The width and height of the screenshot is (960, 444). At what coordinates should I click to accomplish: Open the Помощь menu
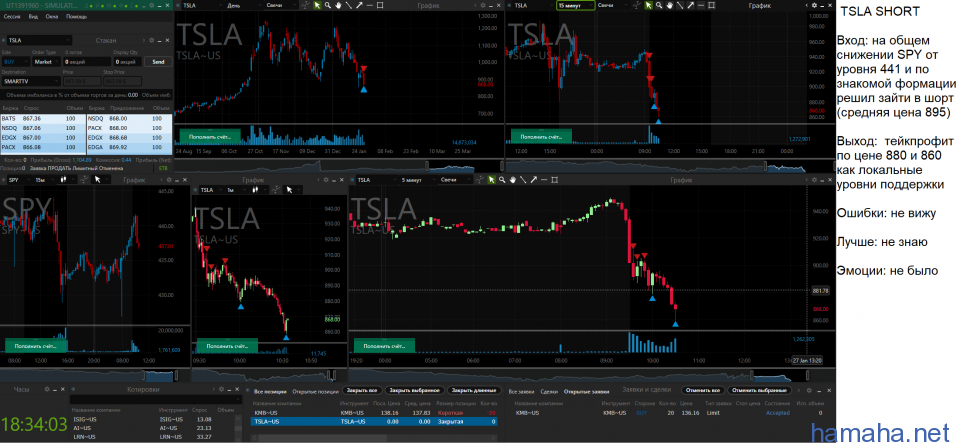(x=77, y=17)
